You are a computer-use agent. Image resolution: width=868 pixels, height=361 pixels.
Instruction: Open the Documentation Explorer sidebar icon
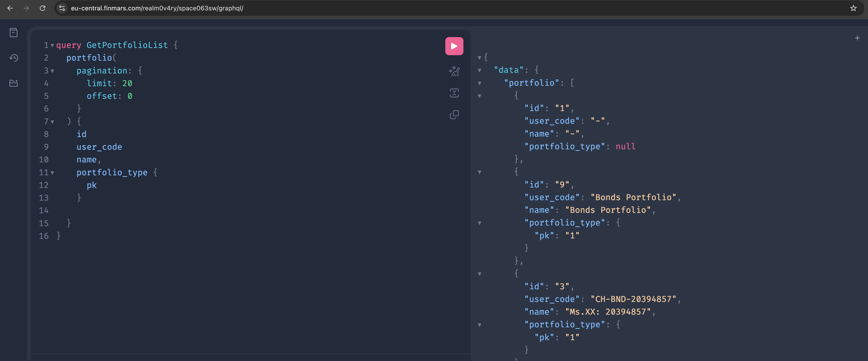pyautogui.click(x=14, y=33)
